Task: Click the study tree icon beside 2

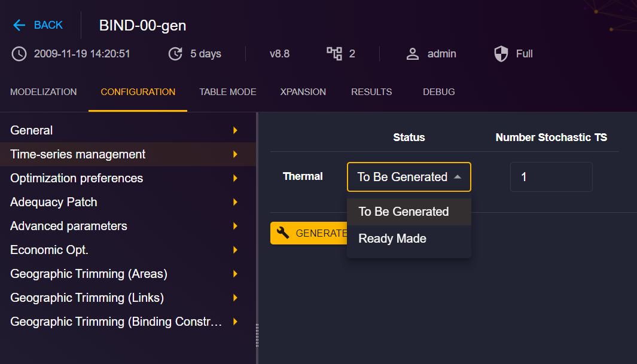Action: 334,54
